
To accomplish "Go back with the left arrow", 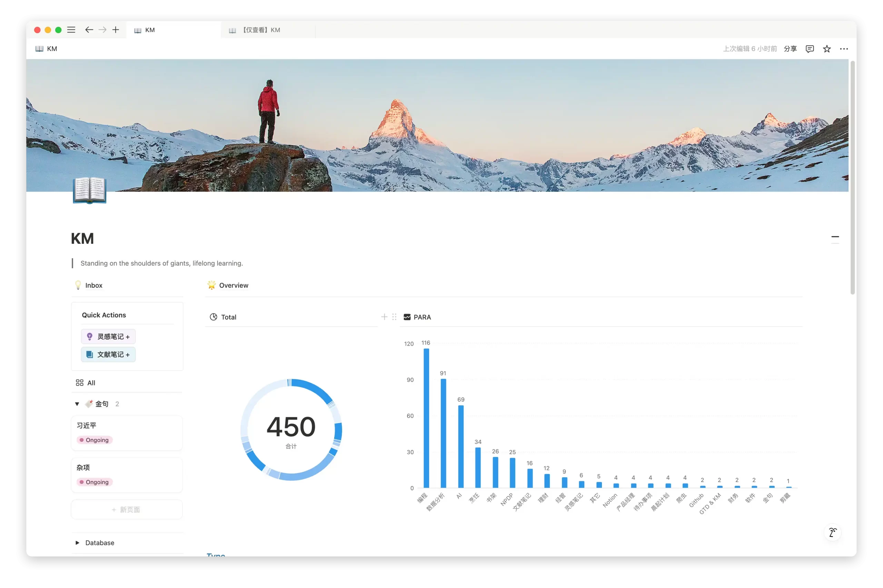I will click(89, 30).
